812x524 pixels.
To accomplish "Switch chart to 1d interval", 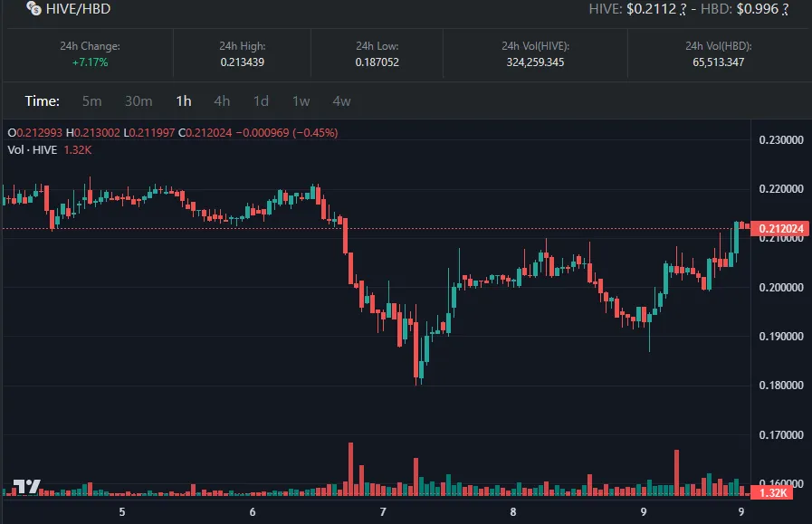I will 261,101.
